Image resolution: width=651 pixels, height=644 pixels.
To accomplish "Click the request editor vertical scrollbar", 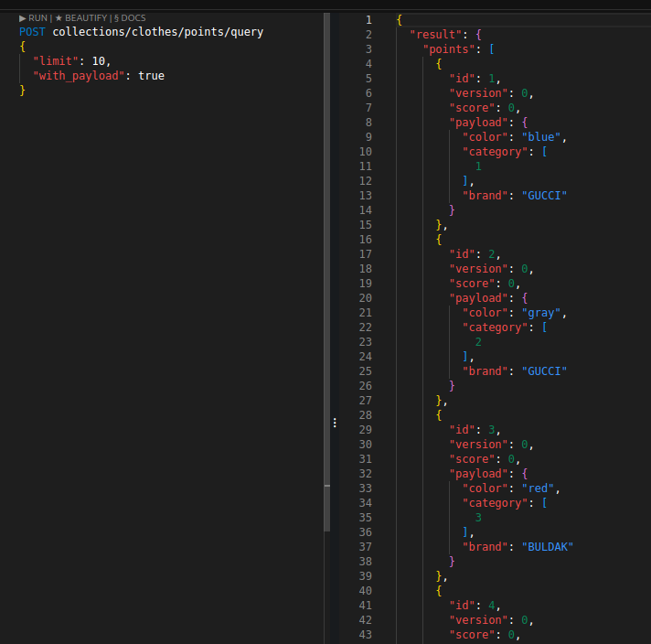I will click(327, 274).
